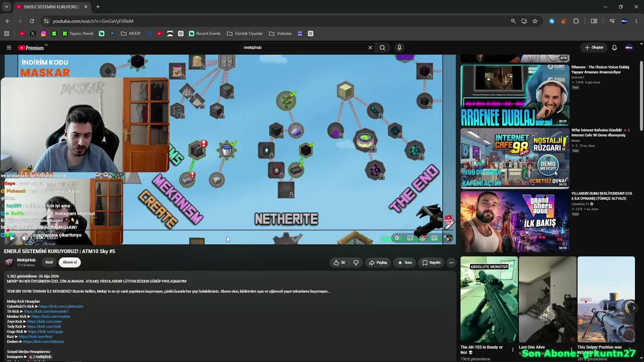Open Internet Cafe 98 video thumbnail
This screenshot has width=644, height=362.
coord(515,158)
